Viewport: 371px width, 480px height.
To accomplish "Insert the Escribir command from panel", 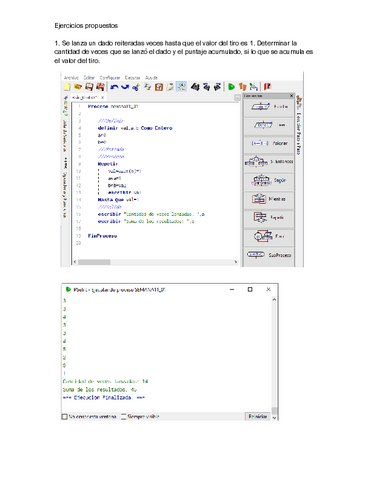I will pos(269,107).
